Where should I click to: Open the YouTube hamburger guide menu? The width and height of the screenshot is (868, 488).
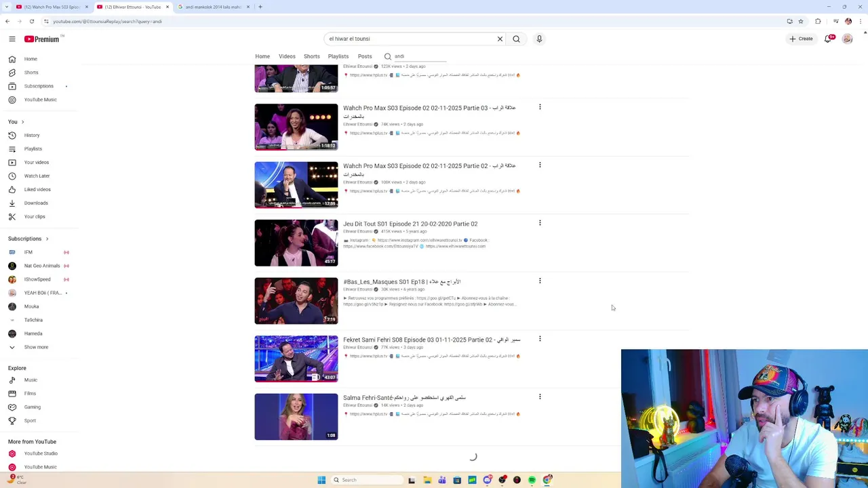pyautogui.click(x=12, y=39)
